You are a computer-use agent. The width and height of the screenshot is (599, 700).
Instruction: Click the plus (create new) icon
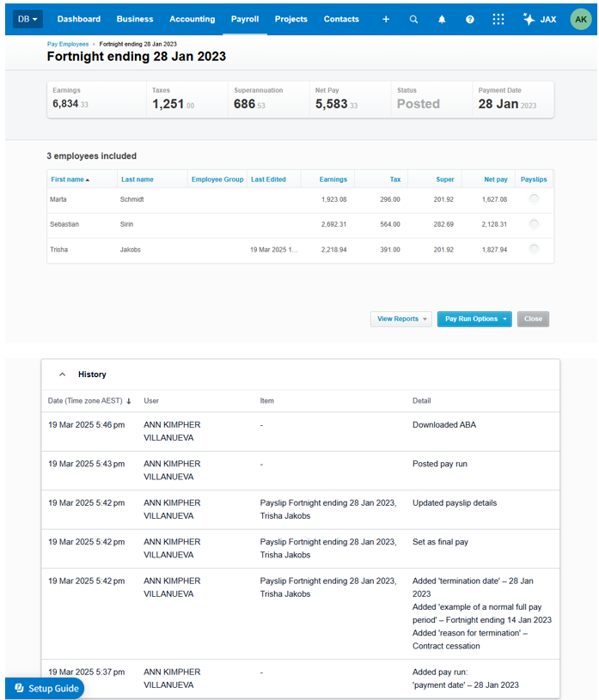(386, 19)
